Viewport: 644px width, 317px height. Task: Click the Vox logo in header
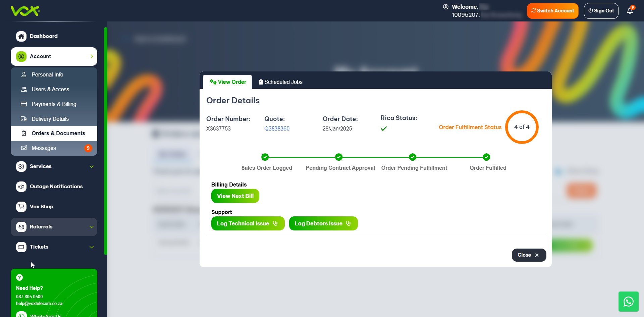[x=25, y=11]
